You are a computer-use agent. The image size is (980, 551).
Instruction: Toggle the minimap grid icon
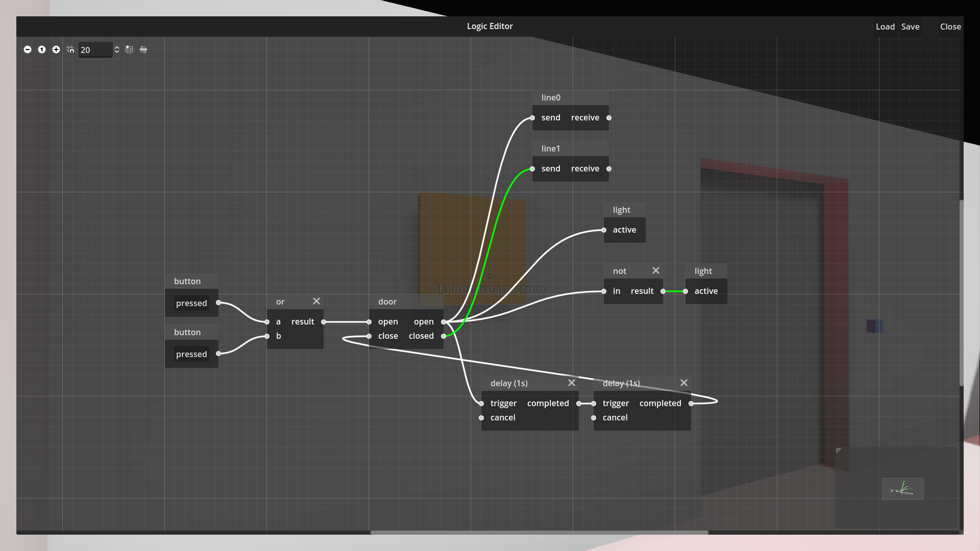(129, 49)
